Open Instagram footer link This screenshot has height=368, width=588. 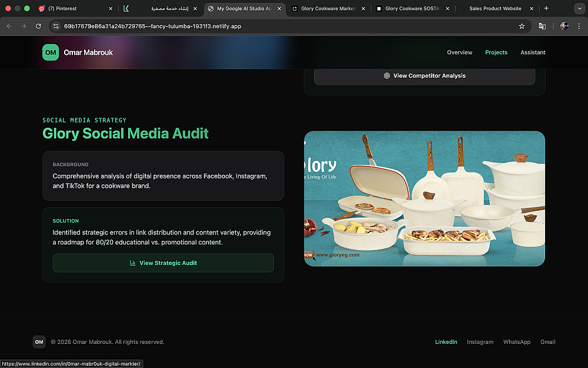[480, 342]
